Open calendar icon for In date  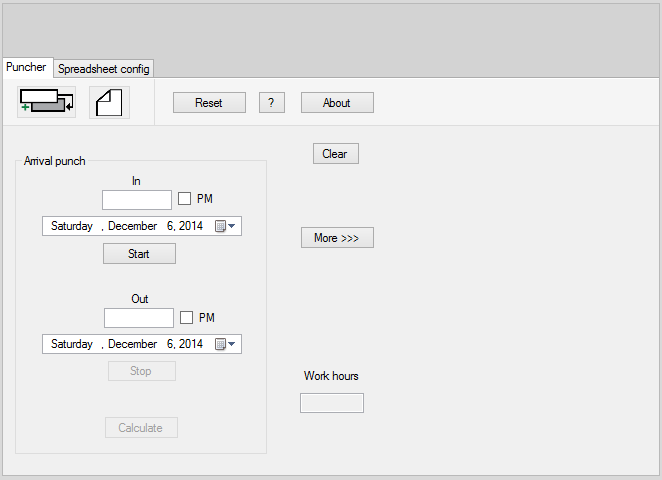(224, 226)
